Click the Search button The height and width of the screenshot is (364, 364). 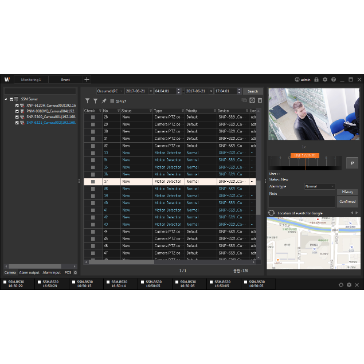(x=253, y=91)
